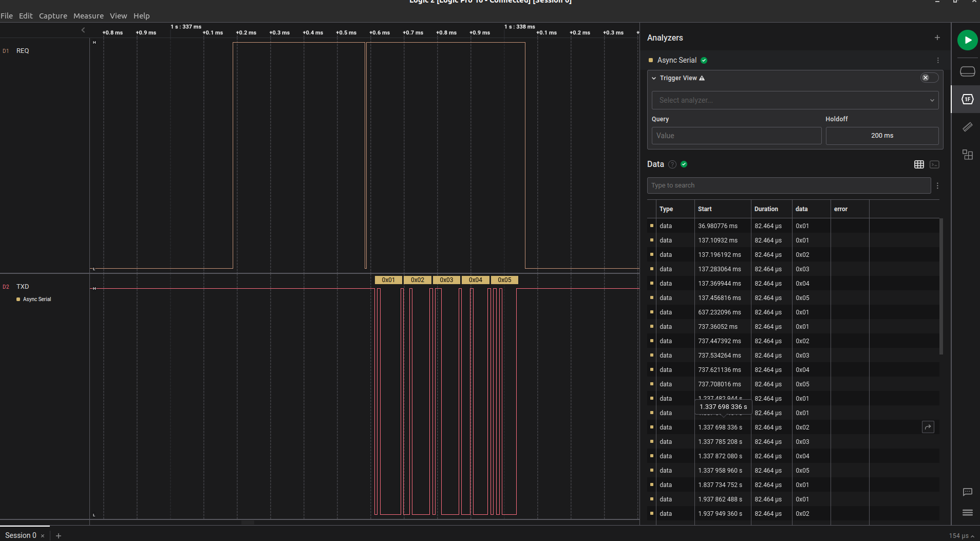This screenshot has height=541, width=980.
Task: Open the View menu
Action: (x=118, y=16)
